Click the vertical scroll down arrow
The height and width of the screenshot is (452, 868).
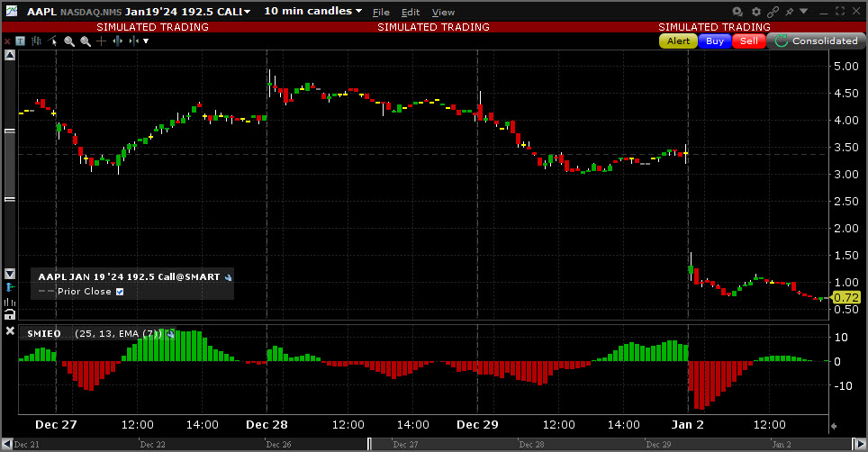tap(10, 274)
